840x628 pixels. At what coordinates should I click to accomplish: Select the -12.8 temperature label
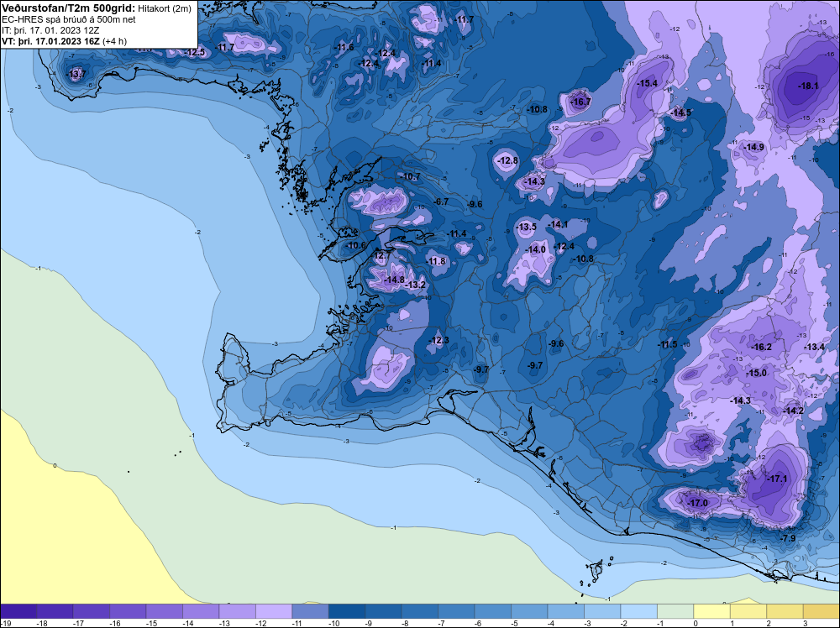coord(507,160)
